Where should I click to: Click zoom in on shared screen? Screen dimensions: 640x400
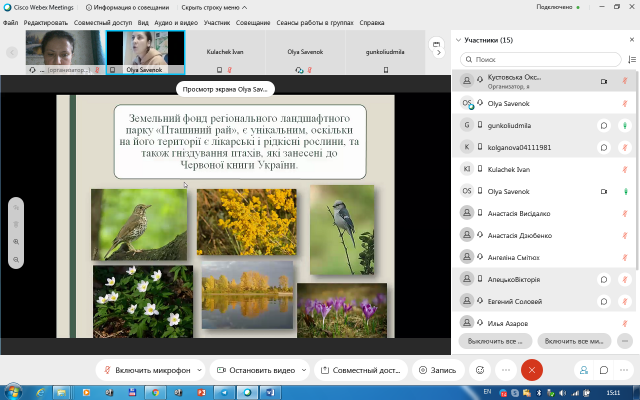tap(16, 242)
